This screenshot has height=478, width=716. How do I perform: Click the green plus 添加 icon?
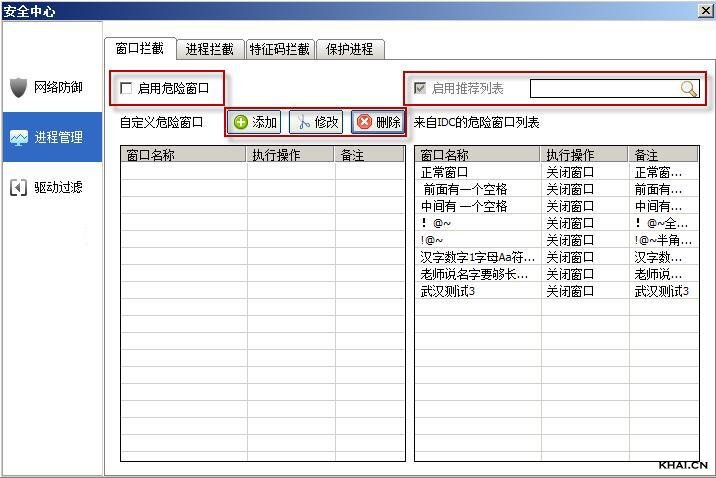coord(241,122)
